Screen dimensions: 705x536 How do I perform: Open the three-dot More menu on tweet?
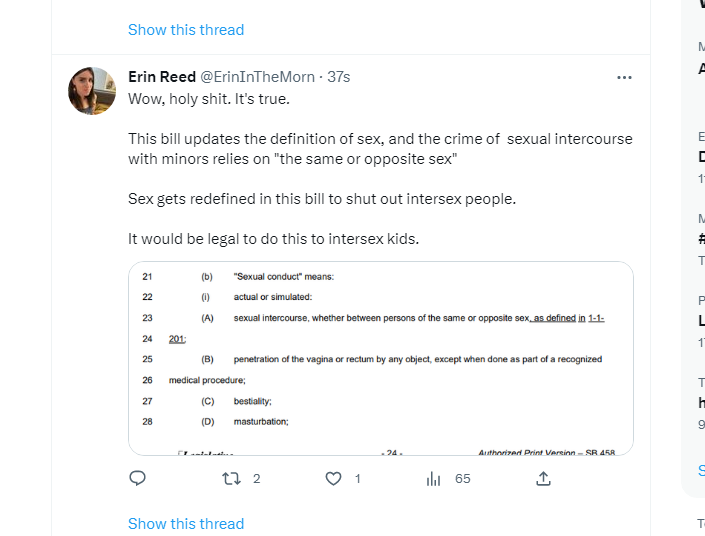tap(624, 77)
